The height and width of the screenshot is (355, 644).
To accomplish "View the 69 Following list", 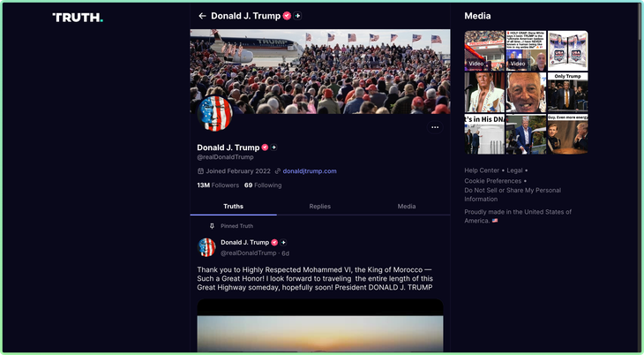I will [263, 185].
